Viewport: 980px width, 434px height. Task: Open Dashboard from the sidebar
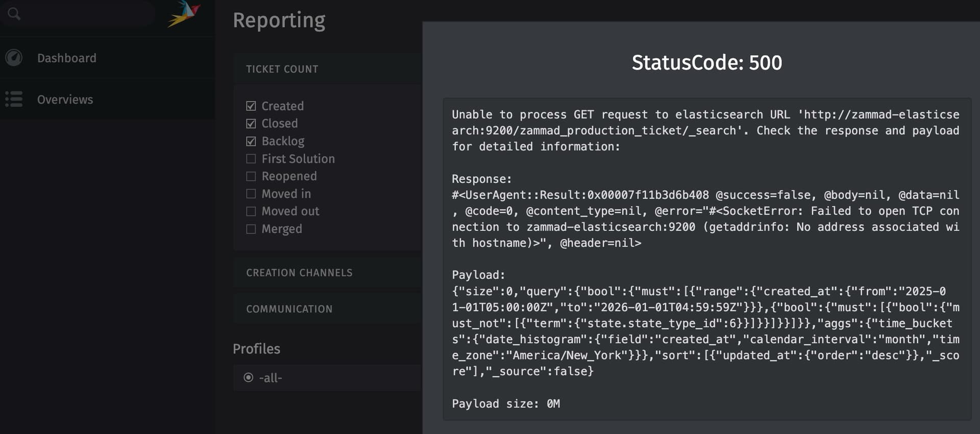coord(66,58)
